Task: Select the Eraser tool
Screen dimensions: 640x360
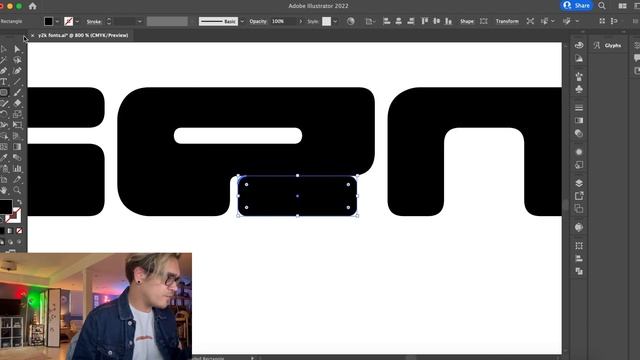Action: pos(17,103)
